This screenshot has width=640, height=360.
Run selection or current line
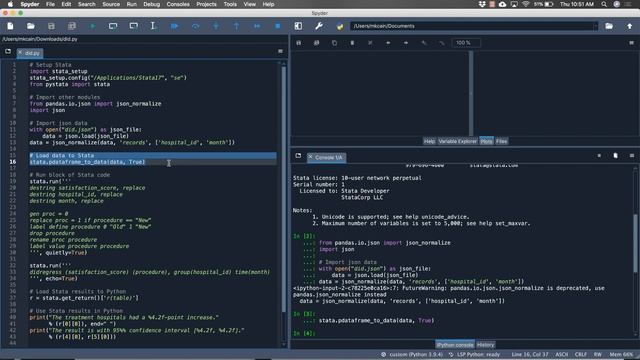tap(153, 26)
